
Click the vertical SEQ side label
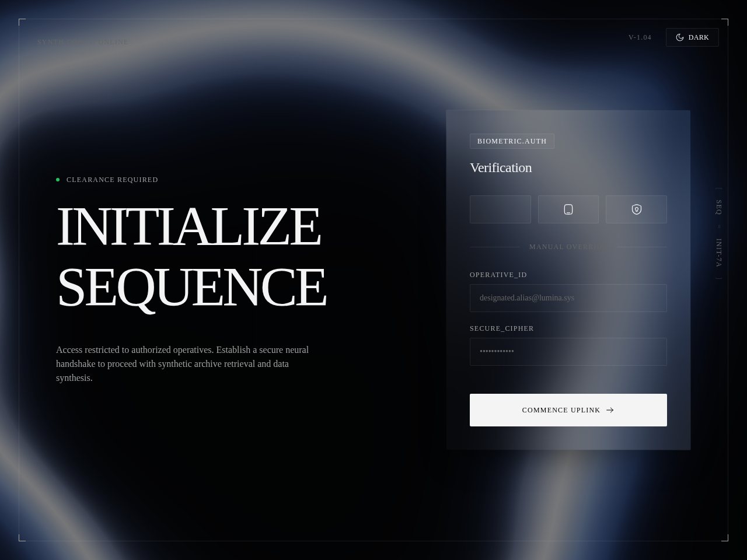719,207
